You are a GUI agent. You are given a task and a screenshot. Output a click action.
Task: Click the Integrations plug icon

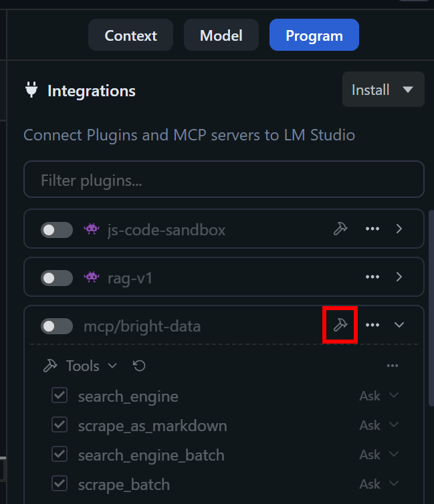(31, 90)
